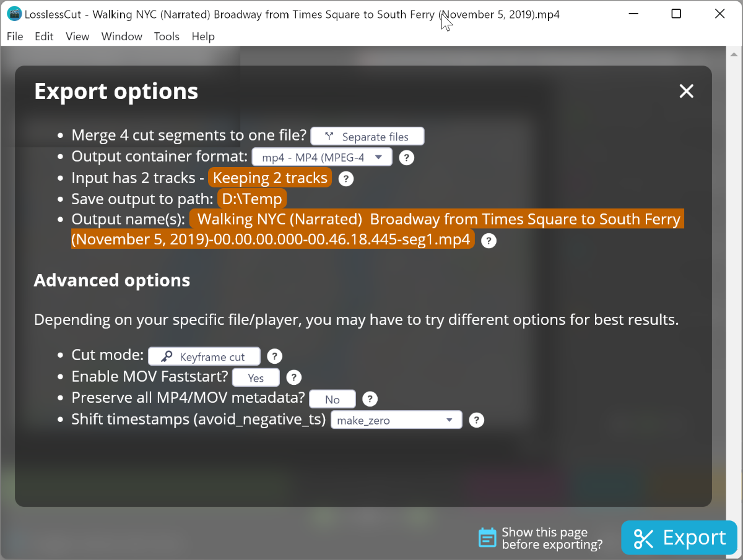Viewport: 743px width, 560px height.
Task: Open the output container format dropdown
Action: [x=321, y=157]
